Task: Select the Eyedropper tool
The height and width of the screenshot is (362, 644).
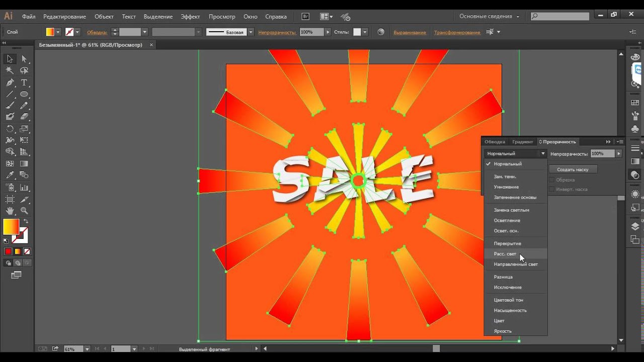Action: (10, 175)
